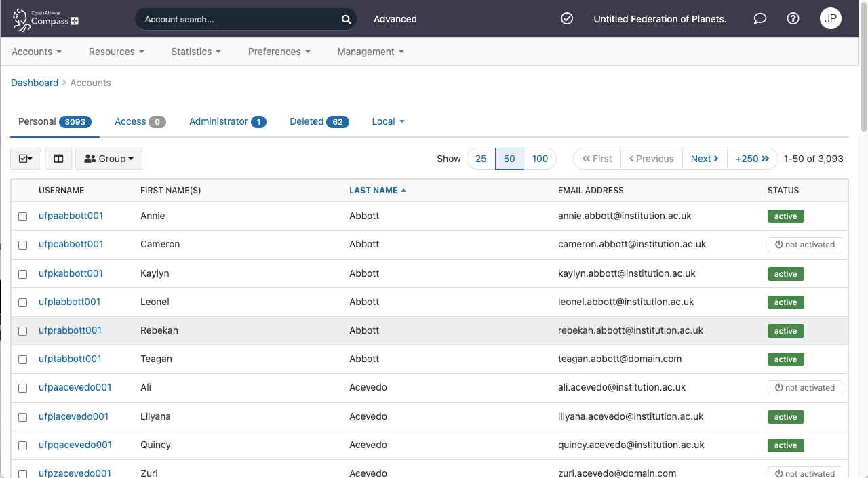The height and width of the screenshot is (478, 868).
Task: Open the help question mark icon
Action: [x=793, y=19]
